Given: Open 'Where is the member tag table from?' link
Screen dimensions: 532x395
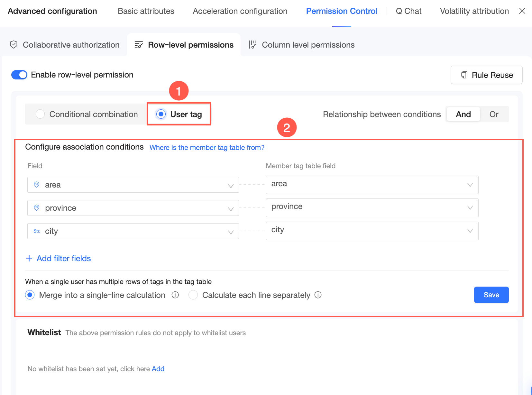Looking at the screenshot, I should pos(207,148).
